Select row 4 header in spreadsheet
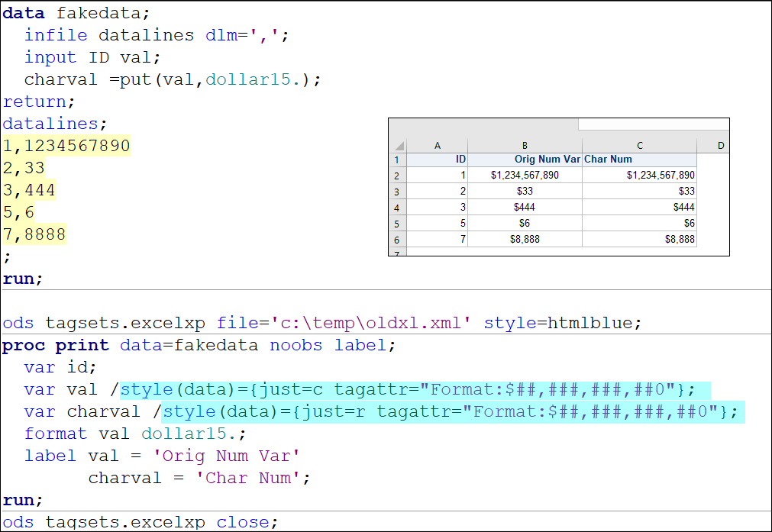The width and height of the screenshot is (772, 532). pos(398,208)
